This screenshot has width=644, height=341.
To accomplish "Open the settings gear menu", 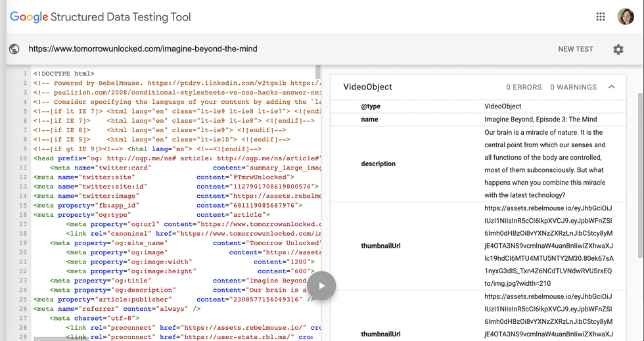I will point(618,49).
